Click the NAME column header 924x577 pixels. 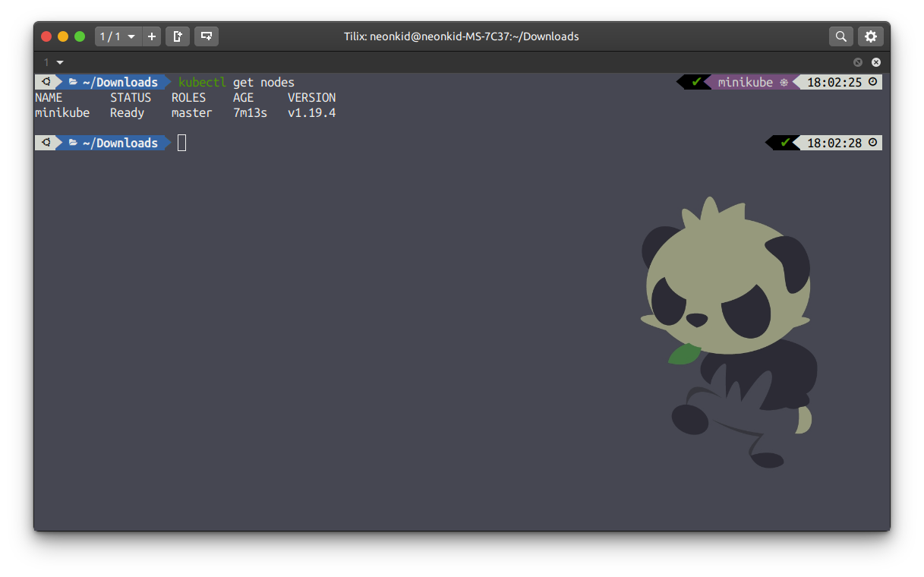point(49,97)
